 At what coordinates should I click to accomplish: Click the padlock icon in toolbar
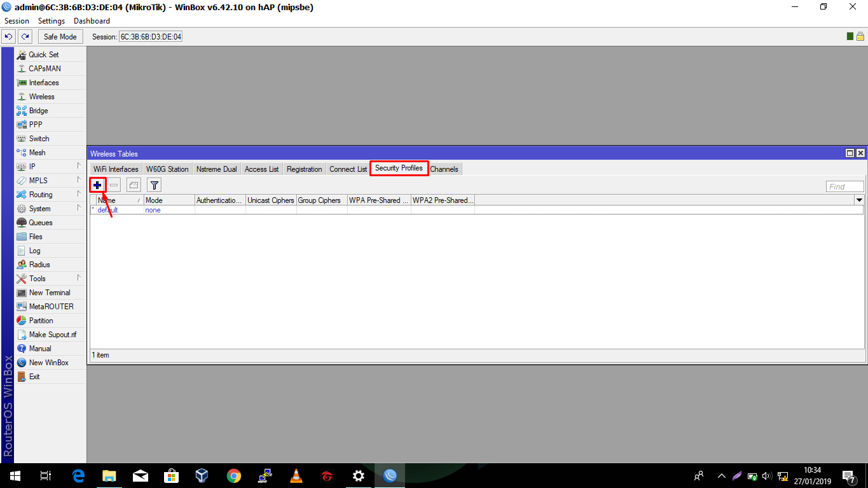(x=860, y=36)
